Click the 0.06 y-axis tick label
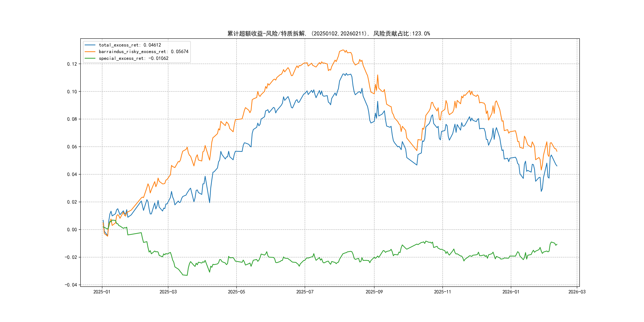 [72, 147]
